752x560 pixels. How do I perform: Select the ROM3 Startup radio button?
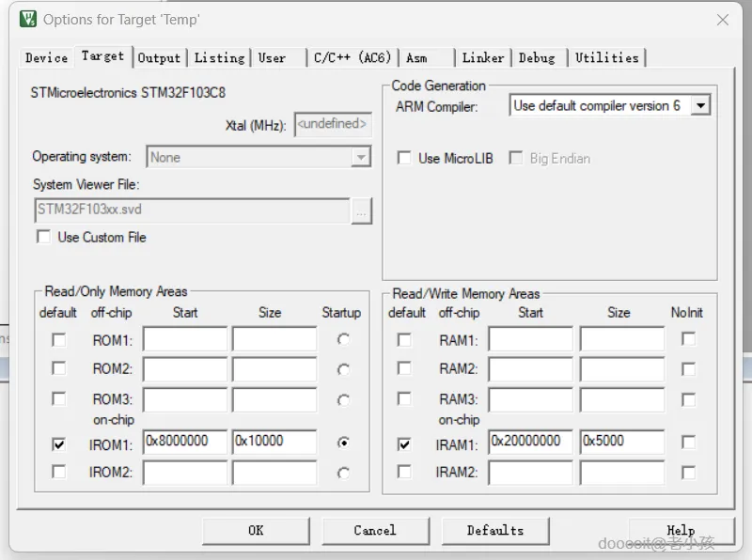point(343,400)
